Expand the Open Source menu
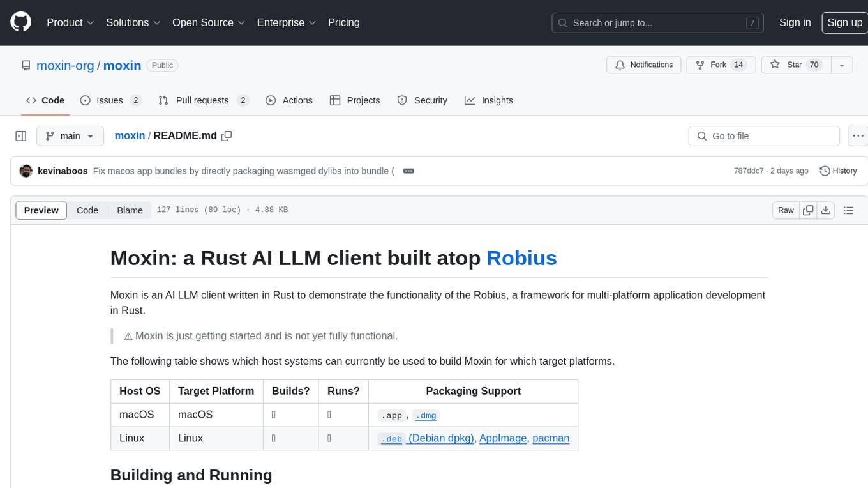Image resolution: width=868 pixels, height=488 pixels. click(x=209, y=22)
